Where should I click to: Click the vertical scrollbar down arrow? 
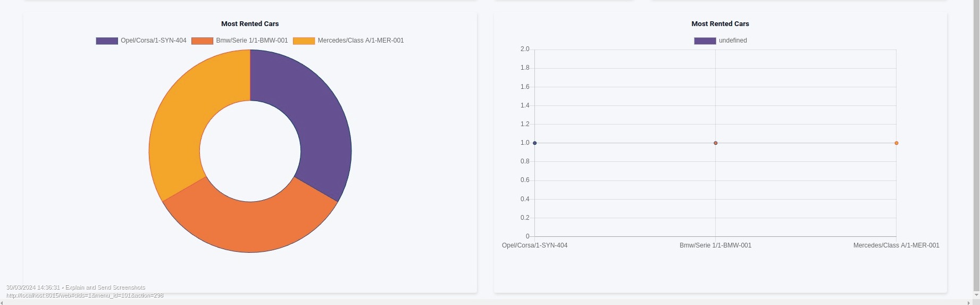pyautogui.click(x=976, y=294)
